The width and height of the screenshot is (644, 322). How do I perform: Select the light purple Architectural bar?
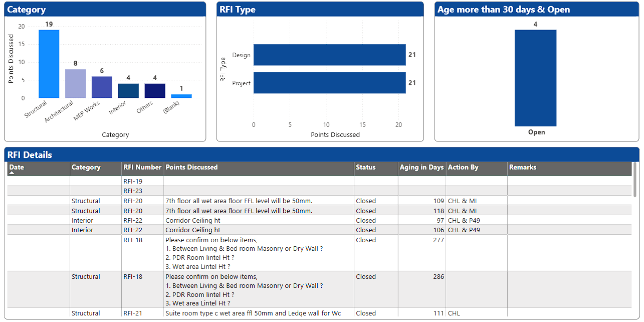coord(75,83)
